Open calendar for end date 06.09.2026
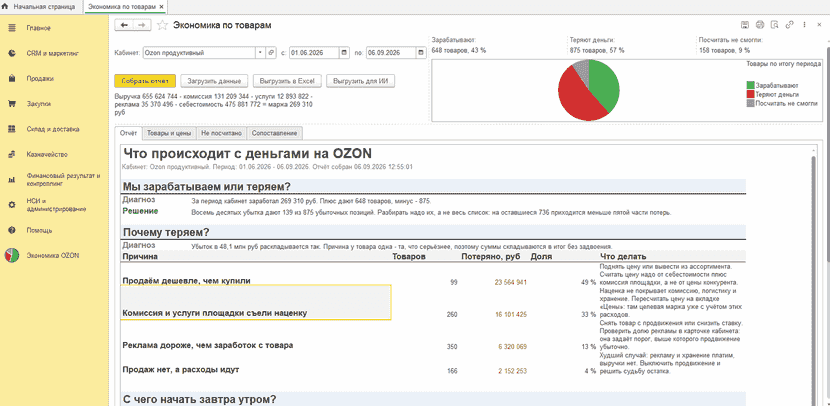 421,53
